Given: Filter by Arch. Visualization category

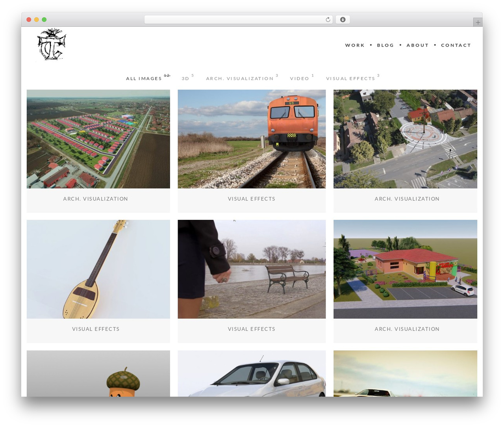Looking at the screenshot, I should coord(240,78).
